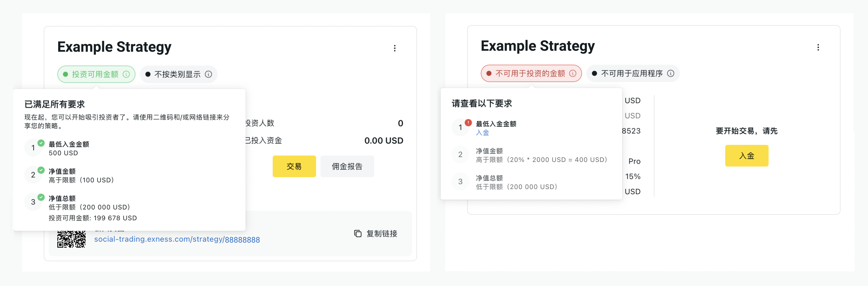Screen dimensions: 868x286
Task: Click info icon beside 不可用于投资的金额 badge
Action: click(x=573, y=73)
